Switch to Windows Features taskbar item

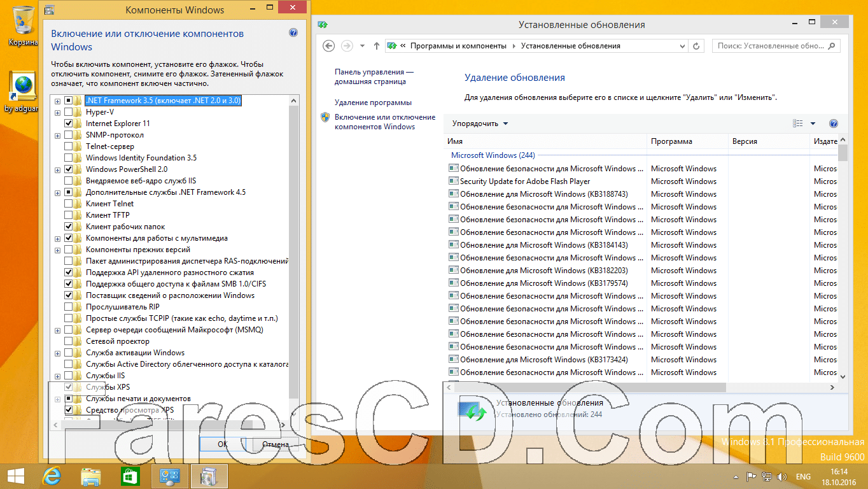(209, 476)
